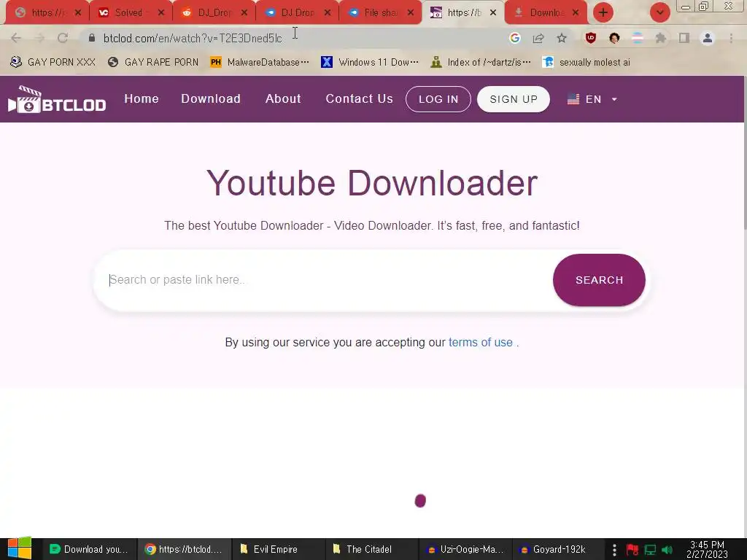Open Download you... taskbar item

click(x=90, y=549)
